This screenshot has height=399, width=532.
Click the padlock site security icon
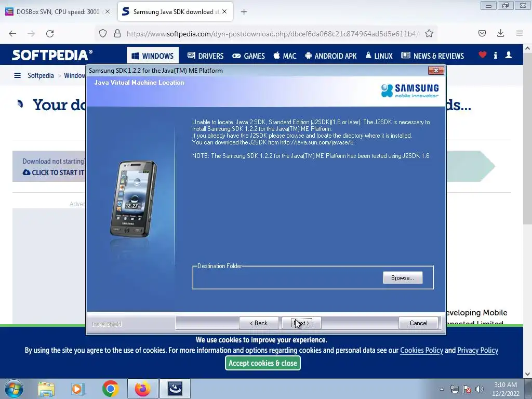pos(117,33)
